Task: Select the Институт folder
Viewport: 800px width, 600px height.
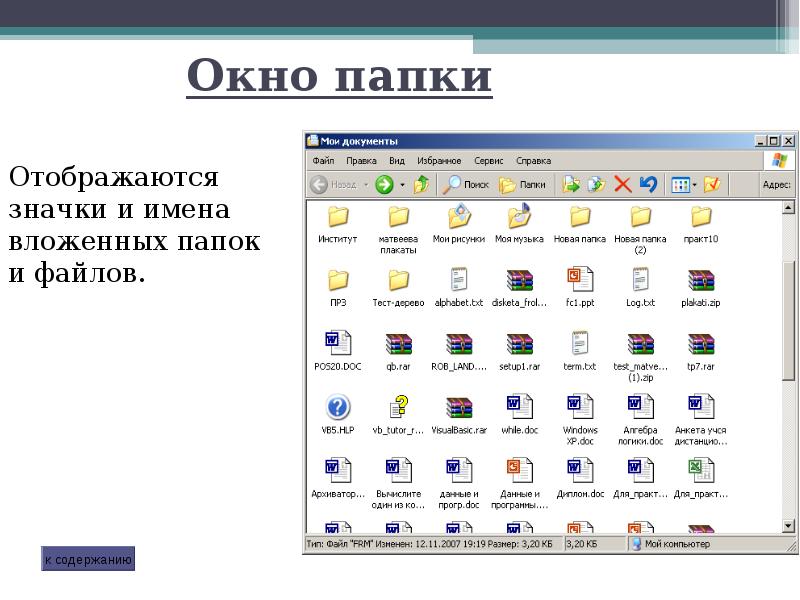Action: coord(338,218)
